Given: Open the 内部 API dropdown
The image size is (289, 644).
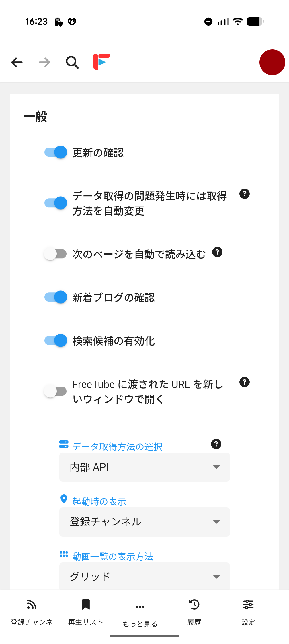Looking at the screenshot, I should tap(144, 467).
